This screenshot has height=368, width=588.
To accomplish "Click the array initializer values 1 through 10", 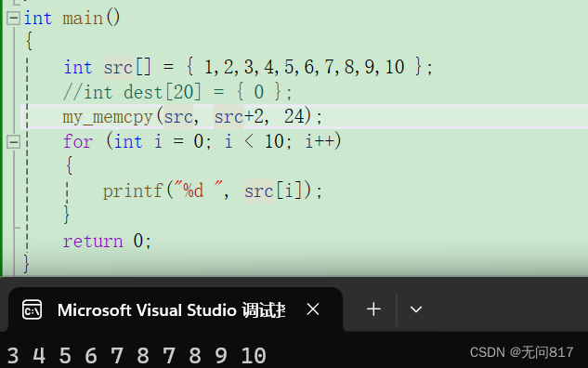I will [305, 67].
